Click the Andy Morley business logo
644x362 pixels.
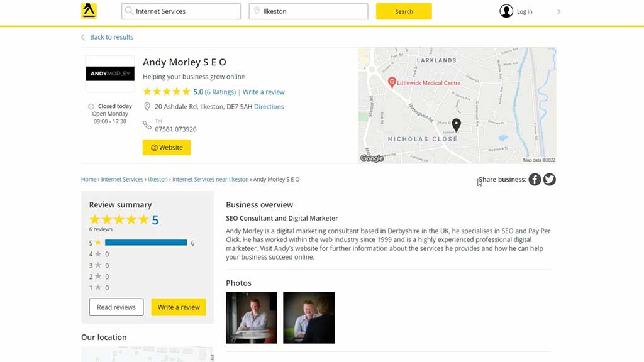(110, 74)
